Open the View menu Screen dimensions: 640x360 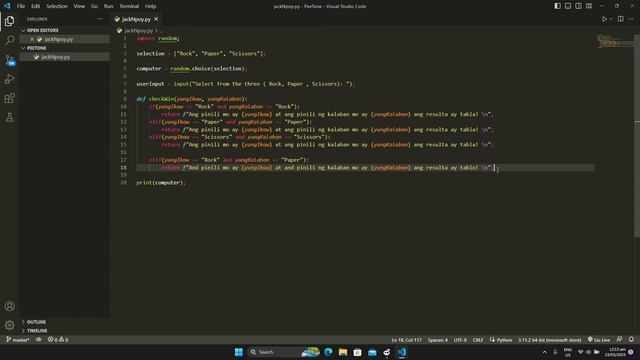coord(79,6)
